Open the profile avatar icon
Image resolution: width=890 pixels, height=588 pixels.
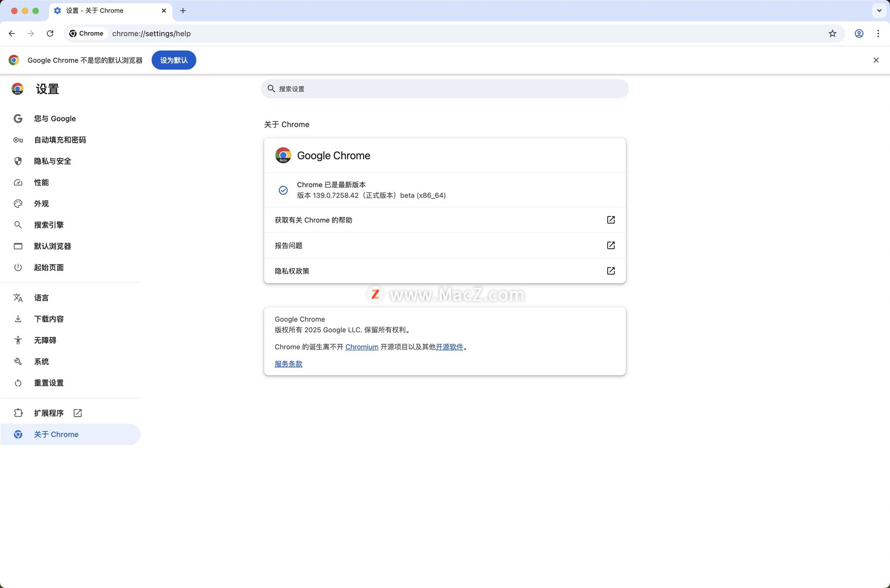coord(859,33)
